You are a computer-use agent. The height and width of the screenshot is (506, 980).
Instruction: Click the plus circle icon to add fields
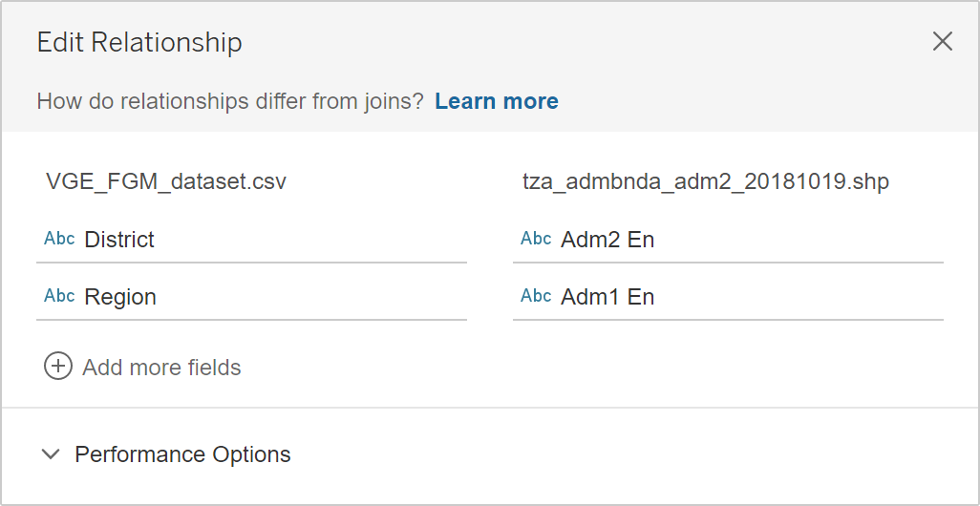click(58, 367)
